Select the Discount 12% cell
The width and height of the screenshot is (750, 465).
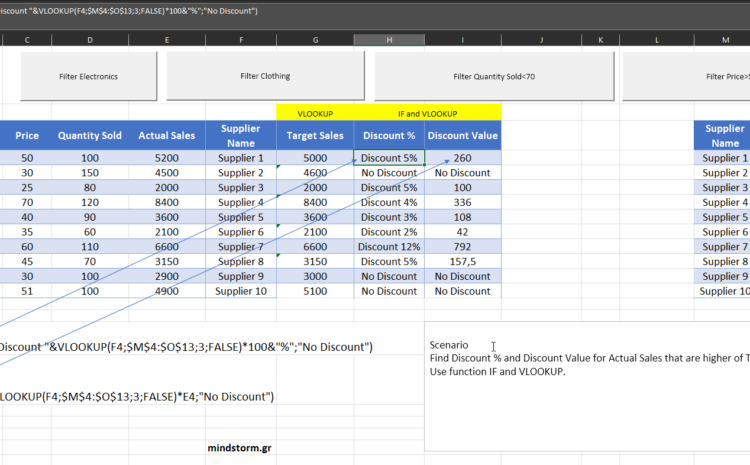(x=389, y=247)
